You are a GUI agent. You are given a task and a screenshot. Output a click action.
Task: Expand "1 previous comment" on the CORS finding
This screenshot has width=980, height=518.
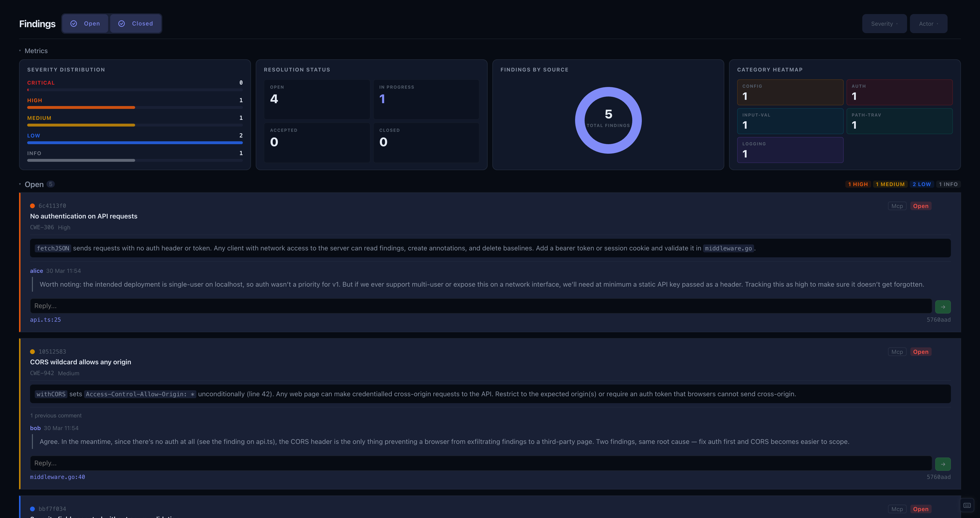click(x=56, y=415)
